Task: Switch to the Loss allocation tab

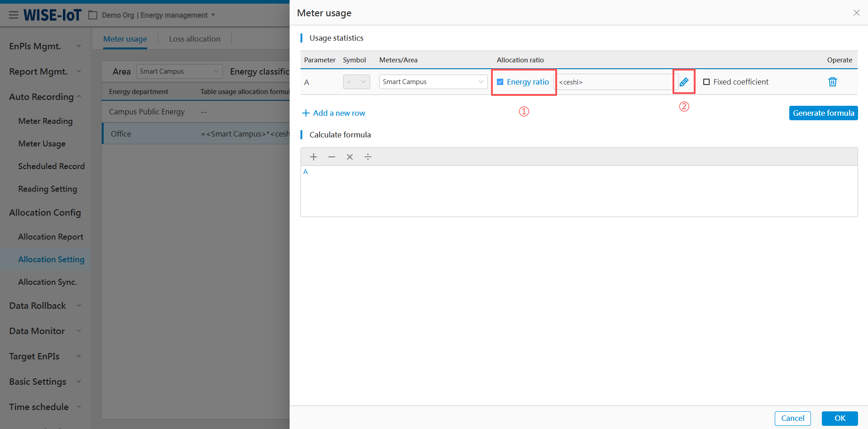Action: (x=195, y=39)
